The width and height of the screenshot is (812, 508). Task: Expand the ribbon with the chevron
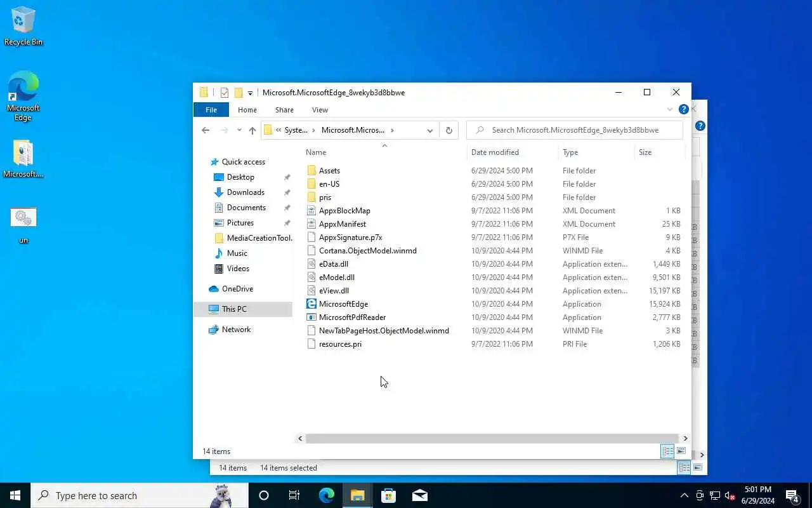point(669,110)
